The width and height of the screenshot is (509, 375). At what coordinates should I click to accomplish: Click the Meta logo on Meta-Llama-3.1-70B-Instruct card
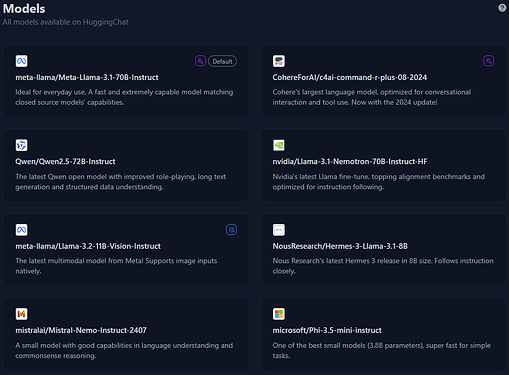(22, 61)
